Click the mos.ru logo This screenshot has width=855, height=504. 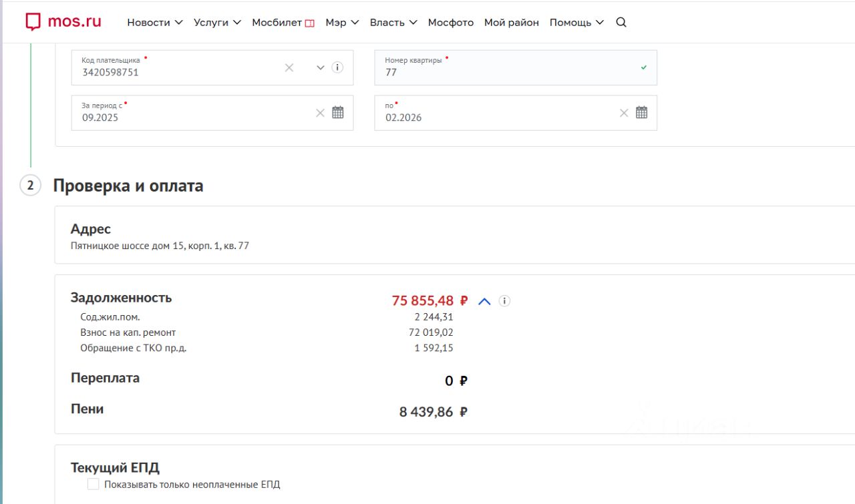tap(63, 21)
